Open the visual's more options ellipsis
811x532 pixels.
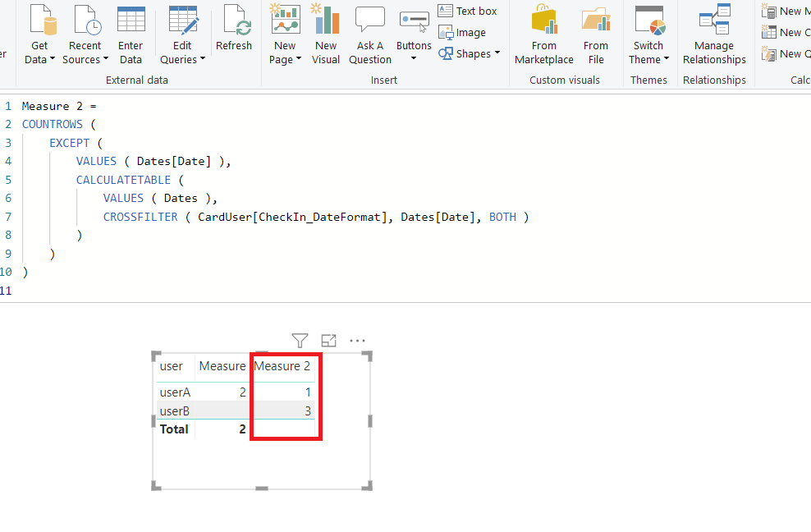pos(357,340)
